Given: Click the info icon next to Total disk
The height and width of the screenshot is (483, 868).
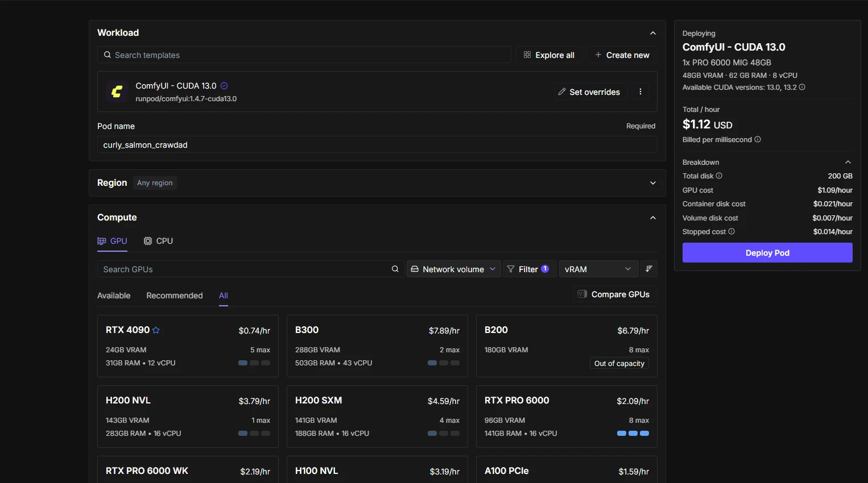Looking at the screenshot, I should point(719,176).
